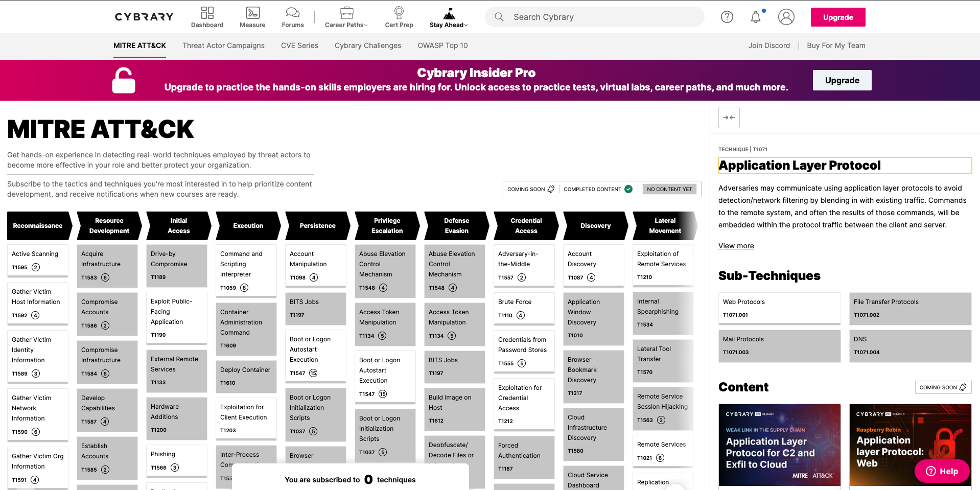Open the notifications bell
980x490 pixels.
(x=756, y=17)
